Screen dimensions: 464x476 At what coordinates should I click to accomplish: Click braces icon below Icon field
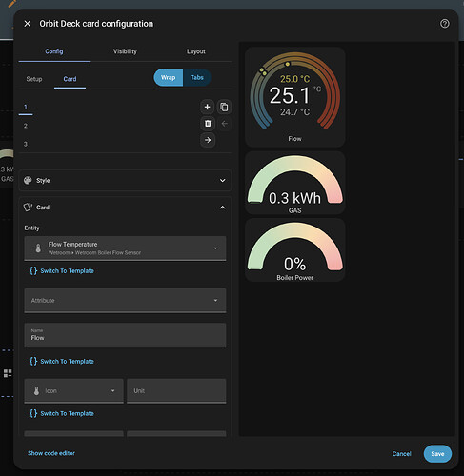pos(33,413)
